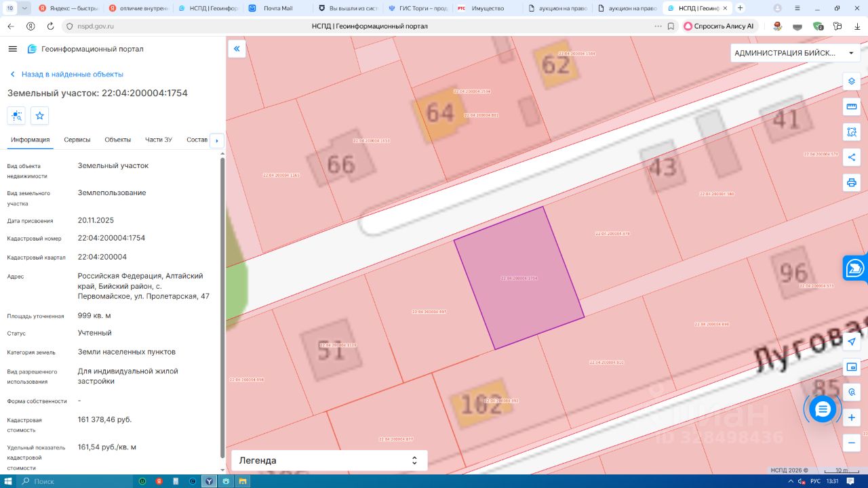Click the share map icon
The width and height of the screenshot is (868, 488).
[x=852, y=157]
